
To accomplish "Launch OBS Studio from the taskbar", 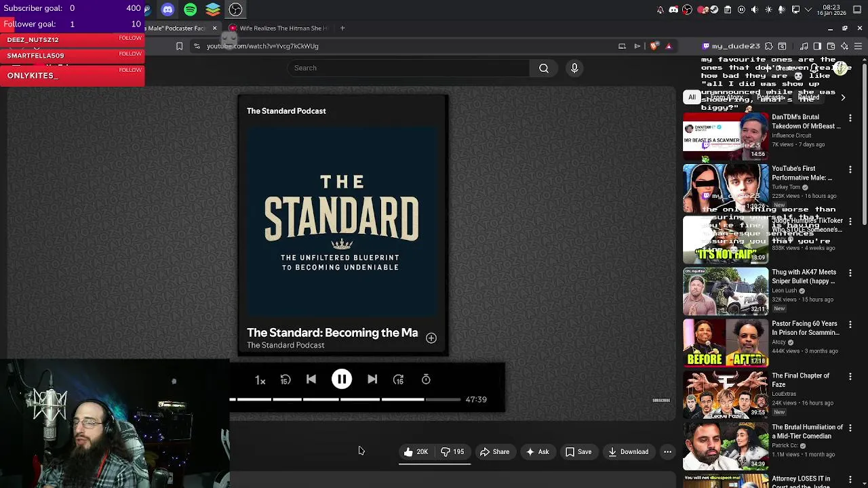I will (235, 9).
